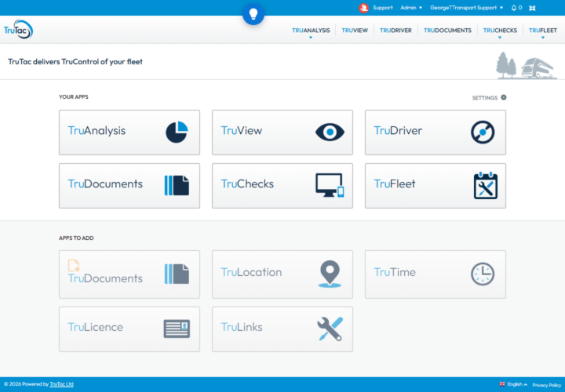The image size is (565, 392).
Task: Click 'TruTac delivers TruControl of your fleet' heading
Action: (75, 62)
